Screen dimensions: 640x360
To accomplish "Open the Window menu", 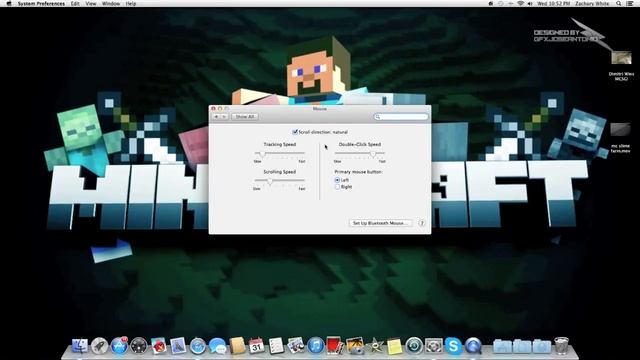I will tap(111, 3).
